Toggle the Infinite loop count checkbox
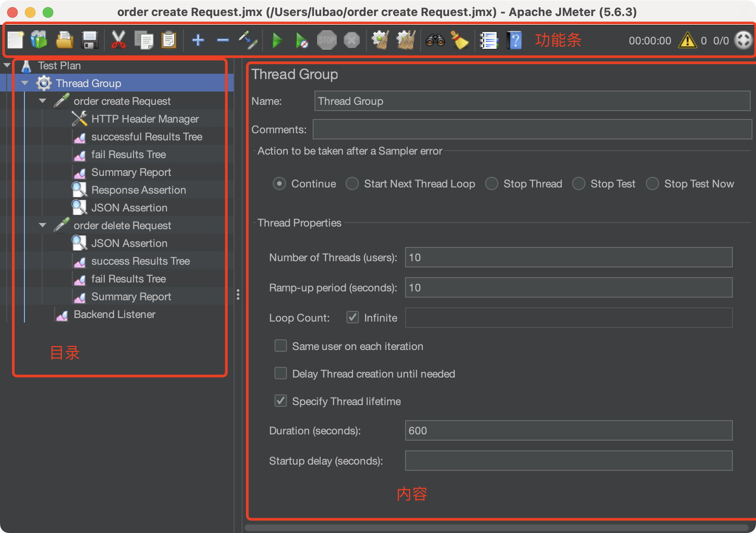This screenshot has height=533, width=756. [353, 317]
